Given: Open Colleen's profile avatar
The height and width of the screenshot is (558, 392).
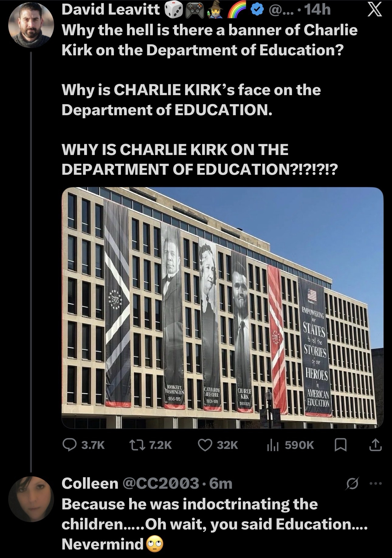Looking at the screenshot, I should click(31, 499).
